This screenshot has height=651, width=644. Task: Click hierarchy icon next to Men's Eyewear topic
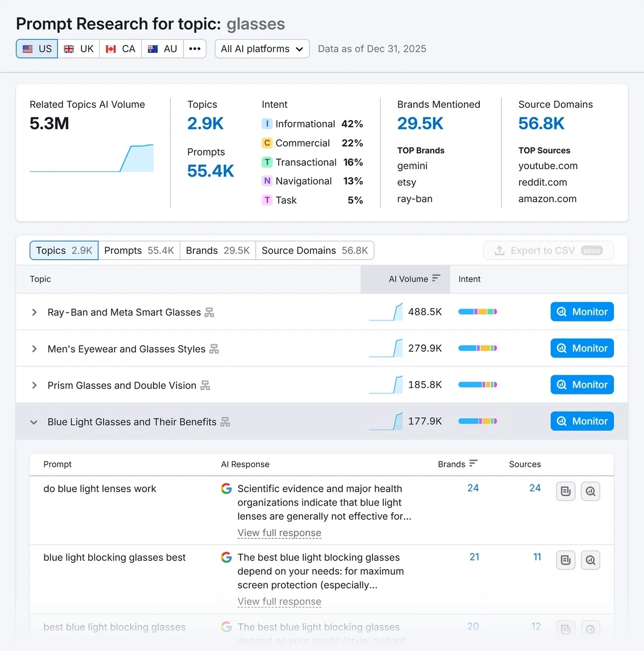[214, 349]
